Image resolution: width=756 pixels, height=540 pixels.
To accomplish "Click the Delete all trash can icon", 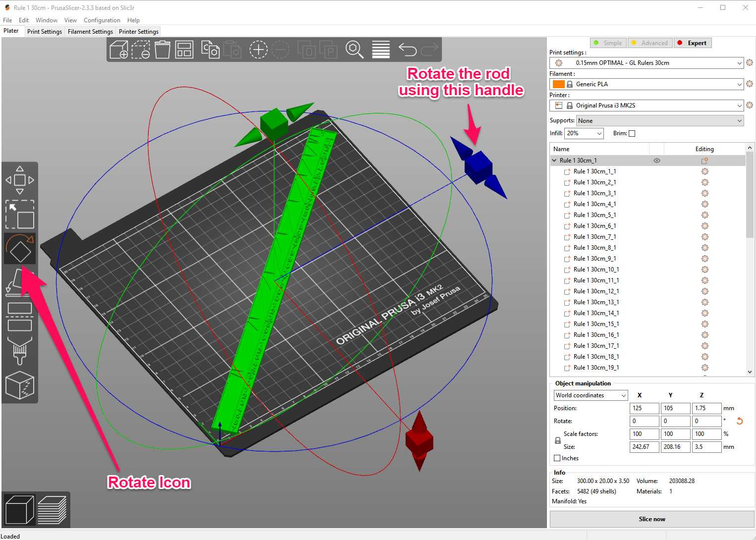I will click(162, 50).
